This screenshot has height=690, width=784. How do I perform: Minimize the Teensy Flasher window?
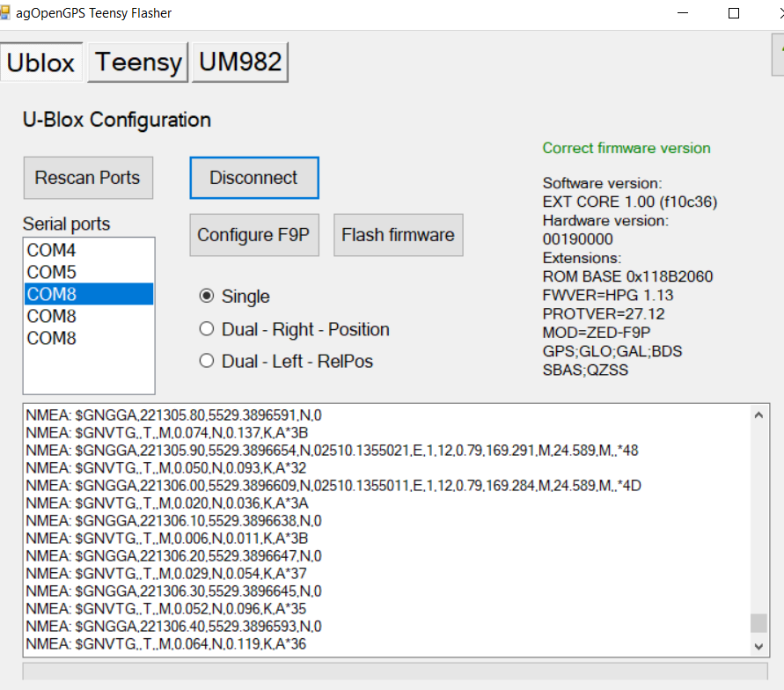683,13
